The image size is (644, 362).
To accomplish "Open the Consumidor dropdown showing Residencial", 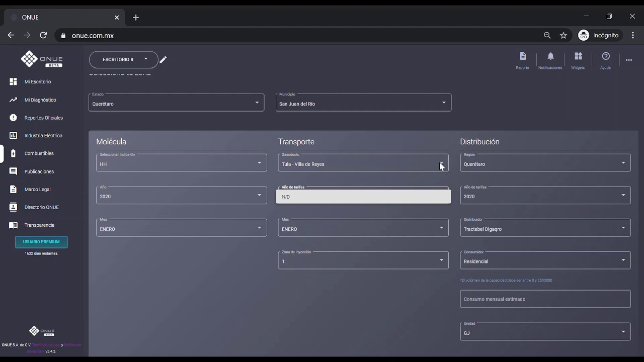I will tap(545, 260).
